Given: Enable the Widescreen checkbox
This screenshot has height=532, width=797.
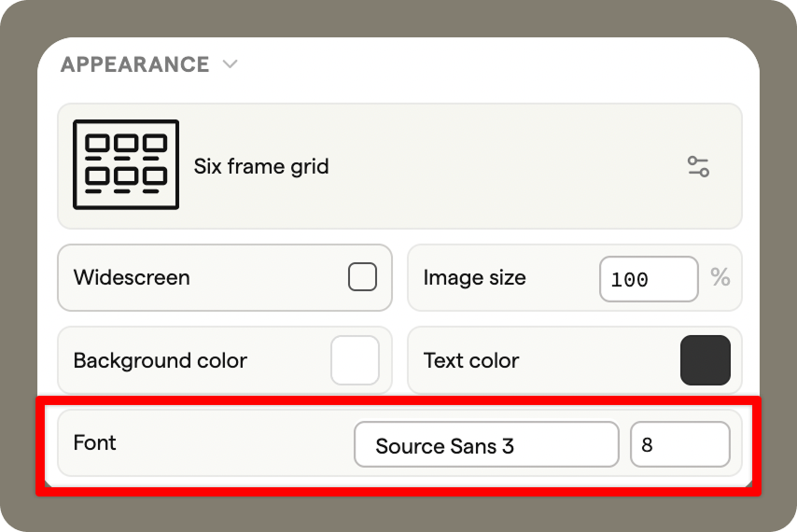Looking at the screenshot, I should coord(362,277).
